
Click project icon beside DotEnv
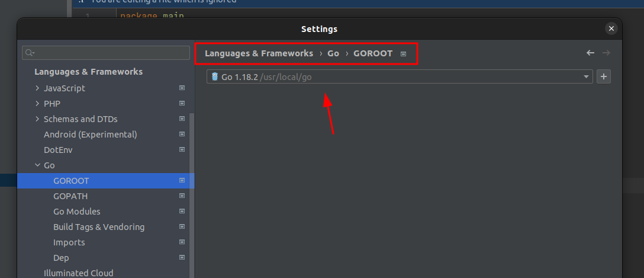point(182,150)
